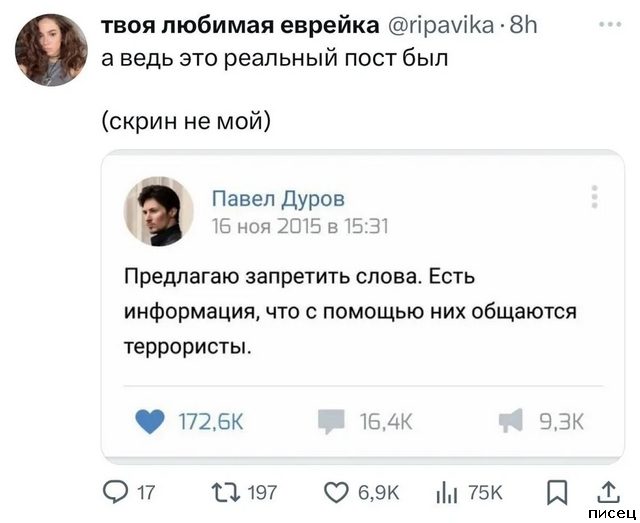Open the quoted post's vertical dots menu
Image resolution: width=640 pixels, height=523 pixels.
point(595,196)
